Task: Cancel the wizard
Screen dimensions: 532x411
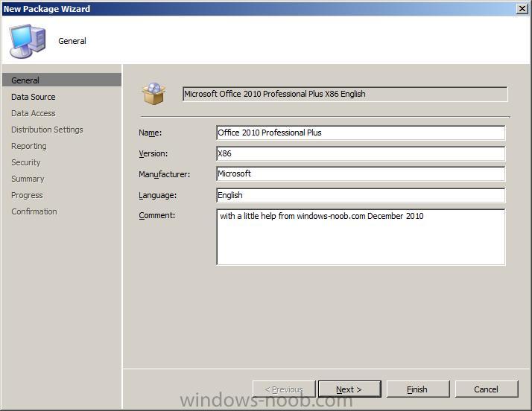Action: [487, 389]
